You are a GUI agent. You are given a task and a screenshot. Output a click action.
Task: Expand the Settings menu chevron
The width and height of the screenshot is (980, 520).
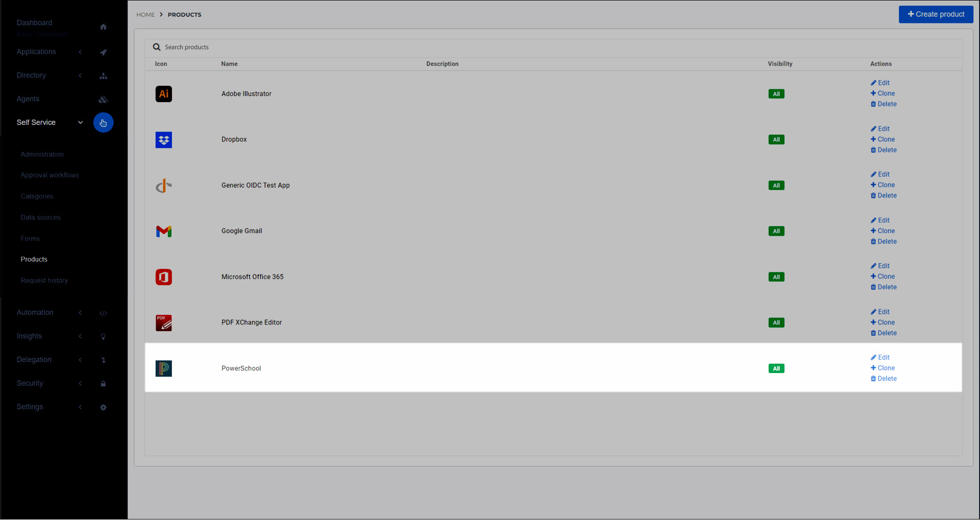click(x=80, y=407)
